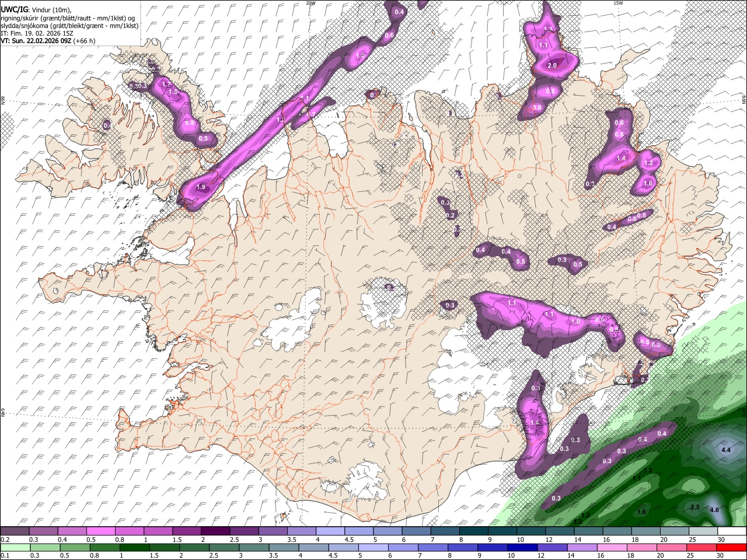Screen dimensions: 747x560
Task: Click the bright red swatch ending the lower legend row
Action: [x=731, y=547]
